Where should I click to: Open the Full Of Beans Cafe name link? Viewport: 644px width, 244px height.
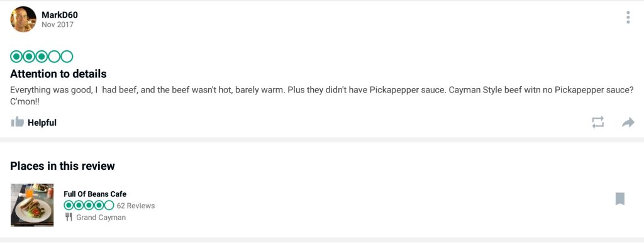[95, 194]
